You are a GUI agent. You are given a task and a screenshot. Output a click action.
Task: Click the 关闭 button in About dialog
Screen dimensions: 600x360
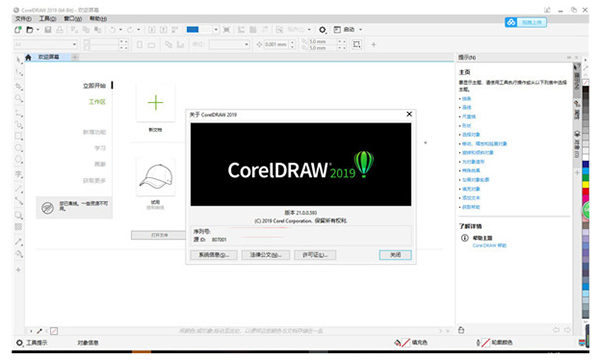click(x=395, y=255)
